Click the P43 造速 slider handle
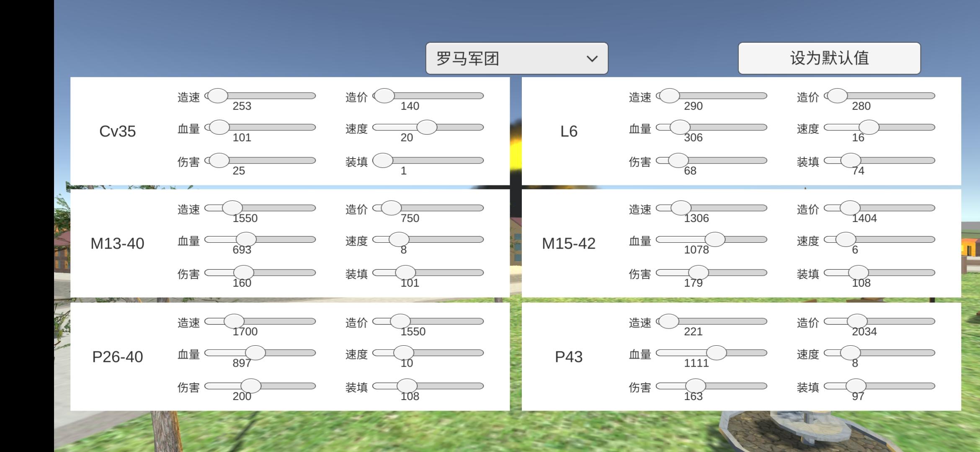980x452 pixels. pyautogui.click(x=669, y=321)
